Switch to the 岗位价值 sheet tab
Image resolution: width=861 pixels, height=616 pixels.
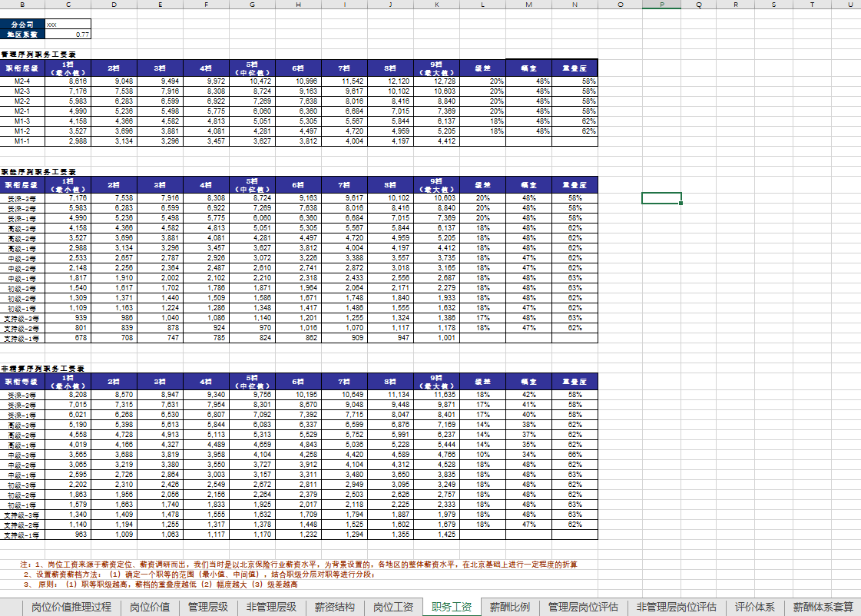[149, 607]
